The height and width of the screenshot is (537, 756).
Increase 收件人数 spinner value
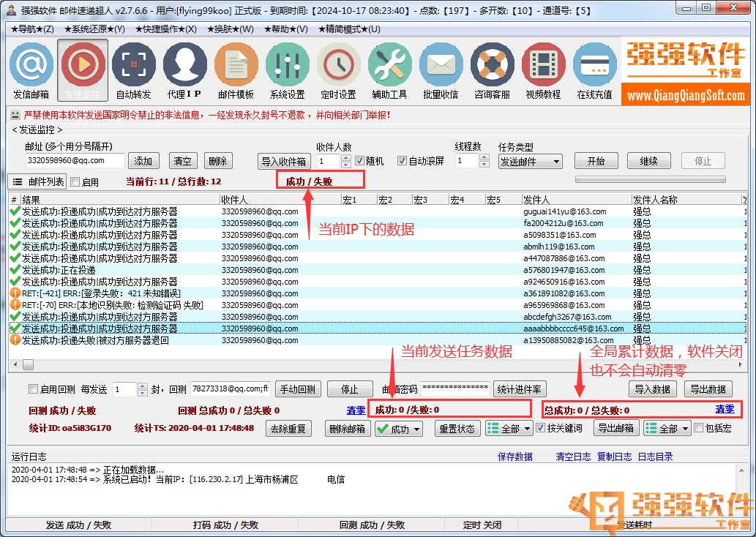tap(345, 157)
